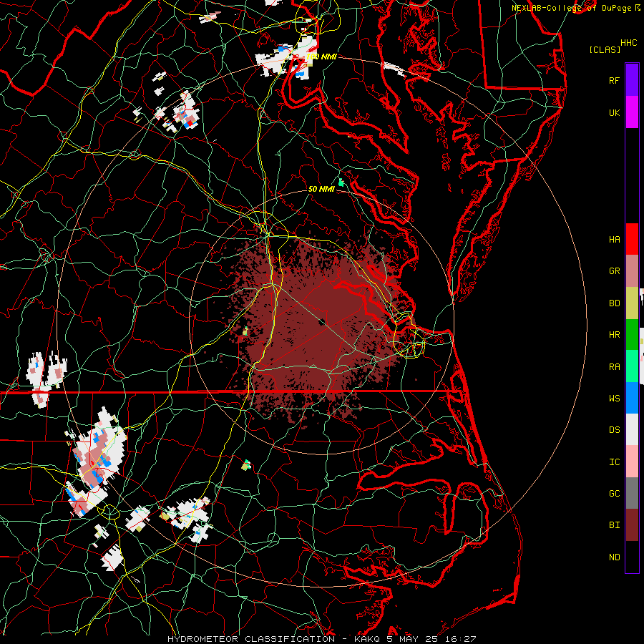This screenshot has height=644, width=644.
Task: Click the RF legend label
Action: (x=614, y=80)
